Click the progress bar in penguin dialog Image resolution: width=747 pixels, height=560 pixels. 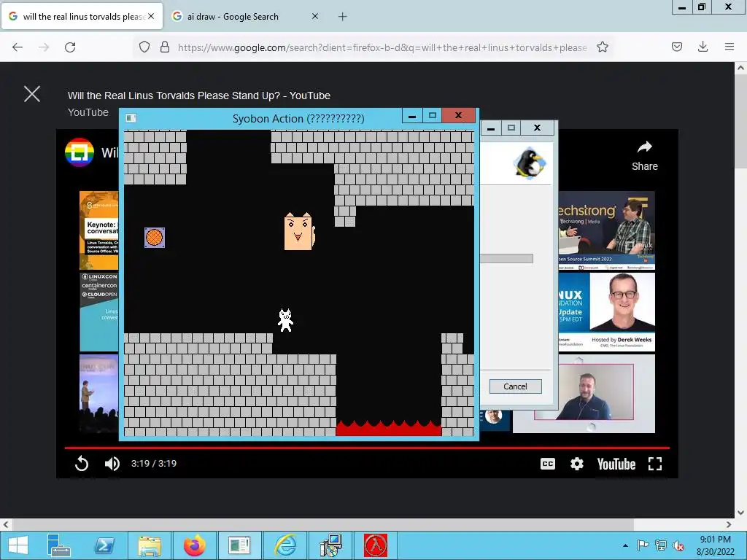(506, 259)
